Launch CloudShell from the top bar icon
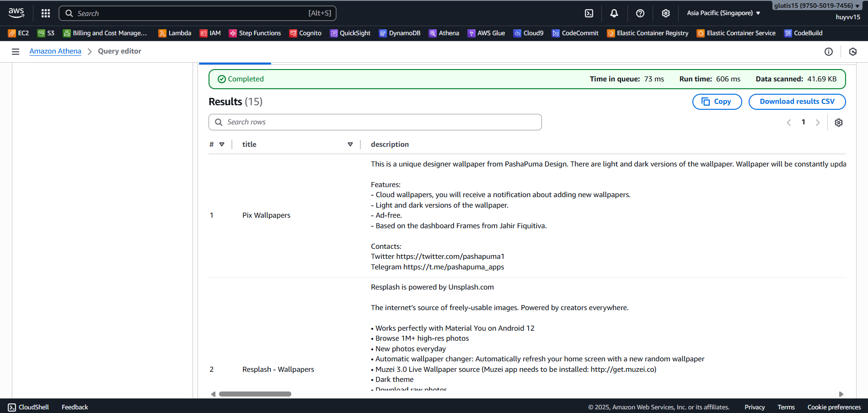This screenshot has height=413, width=868. tap(589, 13)
